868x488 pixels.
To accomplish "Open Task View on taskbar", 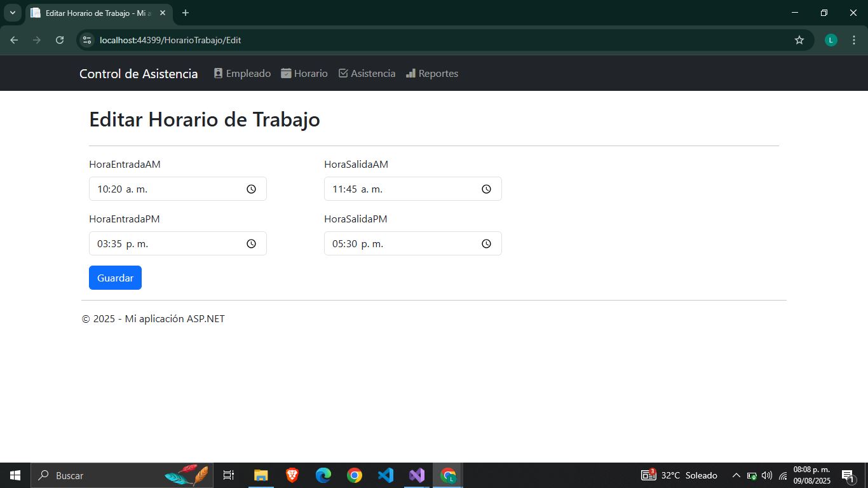I will pyautogui.click(x=229, y=475).
